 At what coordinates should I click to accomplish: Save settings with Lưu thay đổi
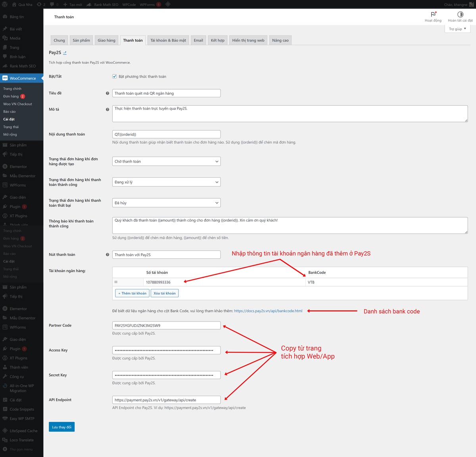62,427
